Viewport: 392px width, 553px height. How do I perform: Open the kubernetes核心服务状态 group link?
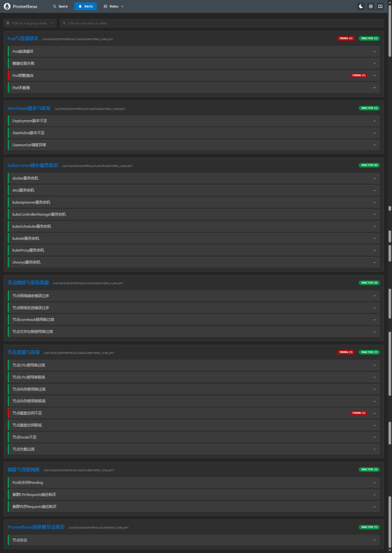pyautogui.click(x=33, y=165)
